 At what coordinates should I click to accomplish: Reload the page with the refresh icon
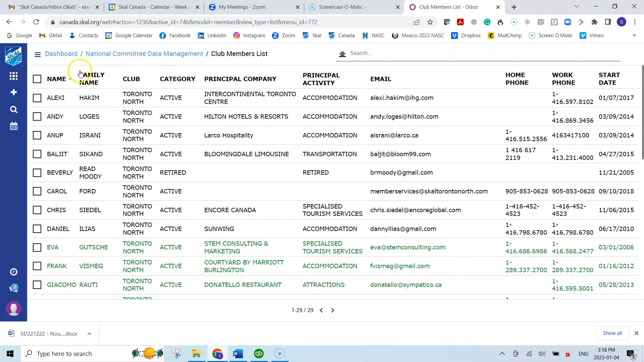36,22
